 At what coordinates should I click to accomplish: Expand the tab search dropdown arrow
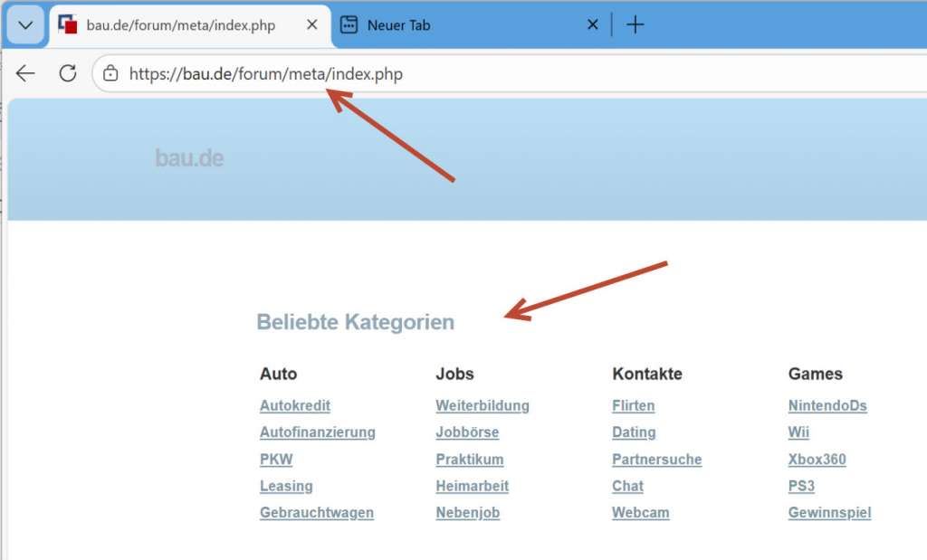tap(24, 24)
